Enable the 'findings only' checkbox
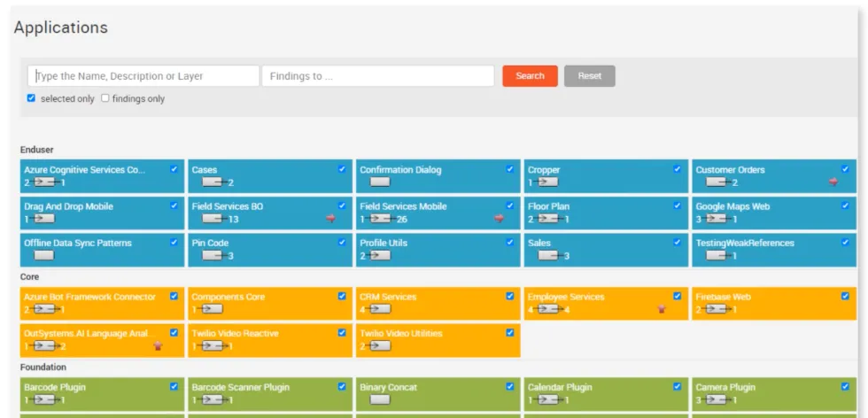 tap(105, 98)
